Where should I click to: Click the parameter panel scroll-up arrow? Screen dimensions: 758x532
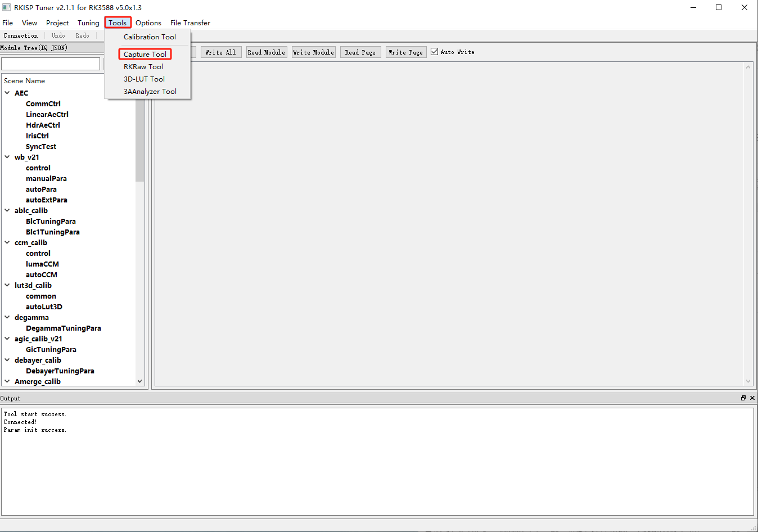pyautogui.click(x=748, y=67)
